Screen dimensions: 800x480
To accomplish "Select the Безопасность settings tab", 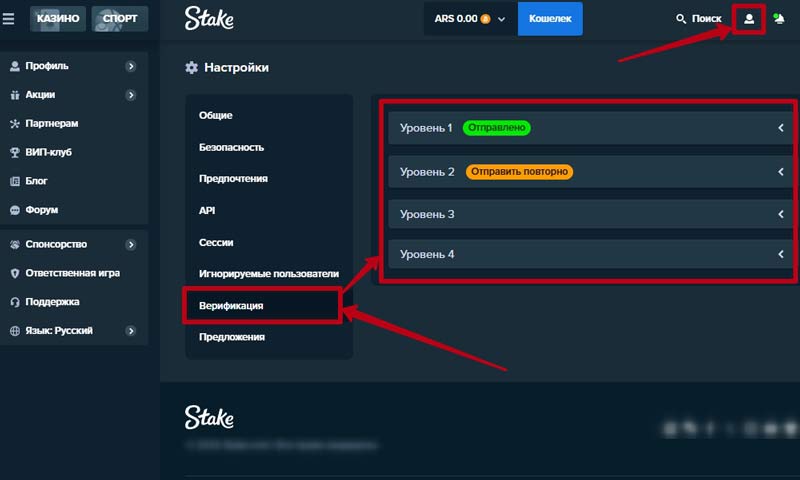I will [x=231, y=147].
